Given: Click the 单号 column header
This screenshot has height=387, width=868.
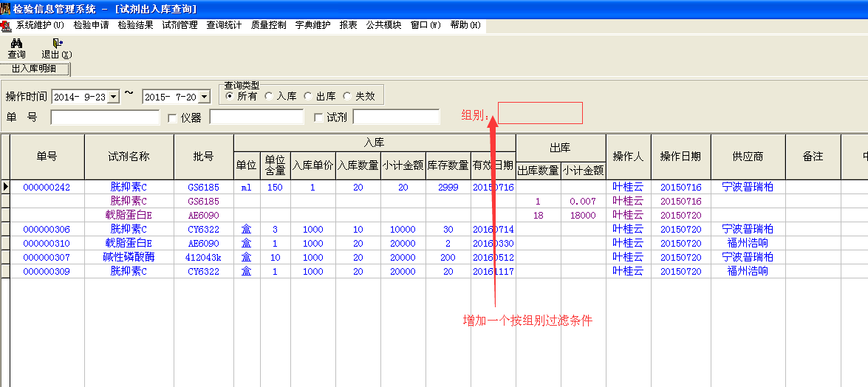Looking at the screenshot, I should click(x=47, y=157).
